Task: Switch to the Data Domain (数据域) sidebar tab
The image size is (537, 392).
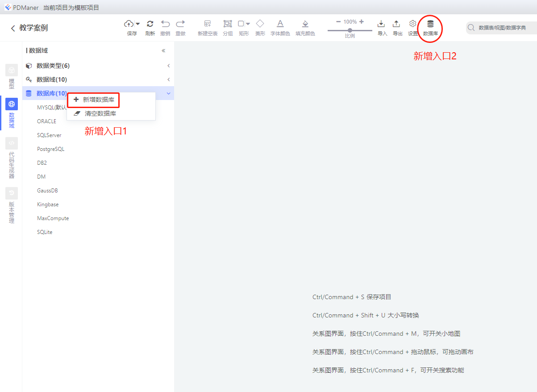Action: click(x=12, y=113)
